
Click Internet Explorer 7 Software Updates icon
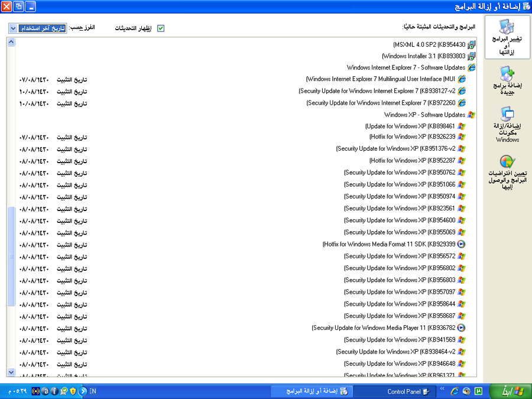[472, 67]
